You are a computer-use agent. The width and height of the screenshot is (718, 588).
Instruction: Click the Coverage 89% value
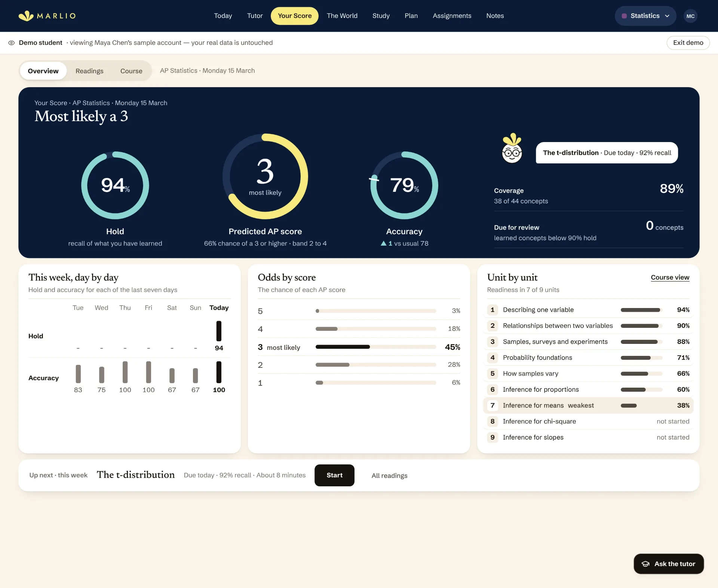[671, 189]
